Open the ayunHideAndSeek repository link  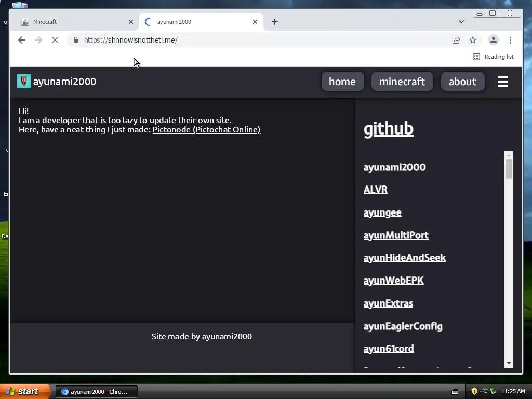(404, 258)
